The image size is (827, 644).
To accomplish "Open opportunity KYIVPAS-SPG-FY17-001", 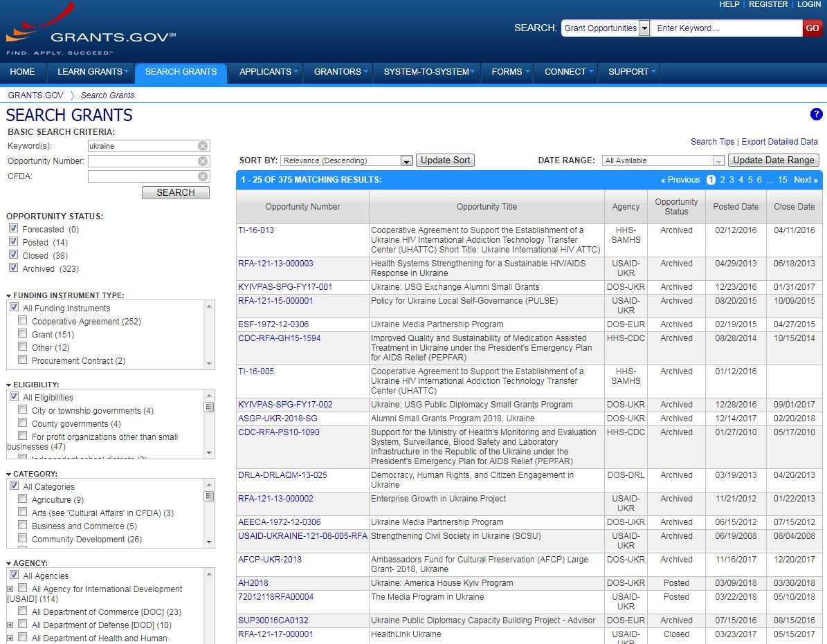I will pyautogui.click(x=285, y=287).
